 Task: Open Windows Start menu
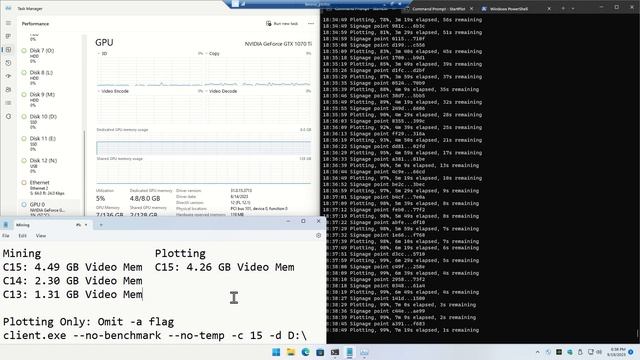[276, 352]
